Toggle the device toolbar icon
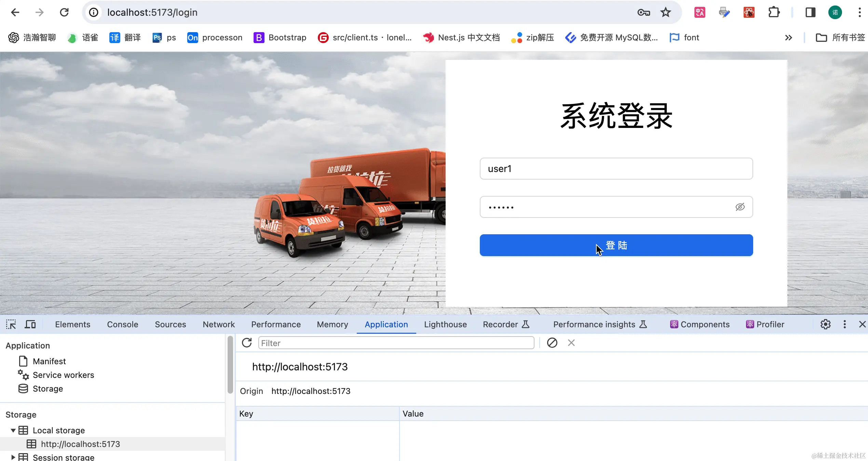Image resolution: width=868 pixels, height=461 pixels. click(x=30, y=324)
